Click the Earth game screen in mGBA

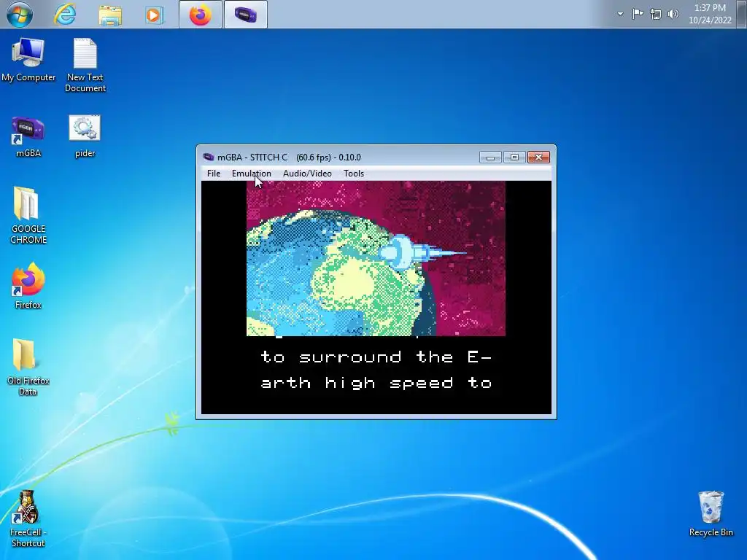[x=376, y=259]
